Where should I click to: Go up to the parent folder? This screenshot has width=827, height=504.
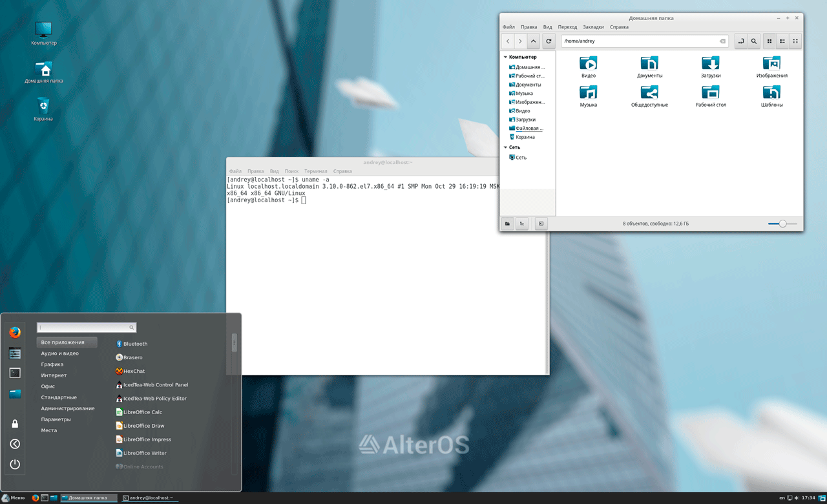(533, 41)
